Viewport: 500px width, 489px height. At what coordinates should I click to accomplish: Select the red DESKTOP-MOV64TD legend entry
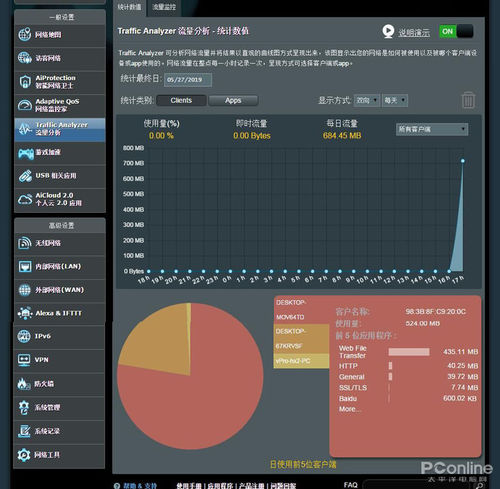click(x=301, y=310)
